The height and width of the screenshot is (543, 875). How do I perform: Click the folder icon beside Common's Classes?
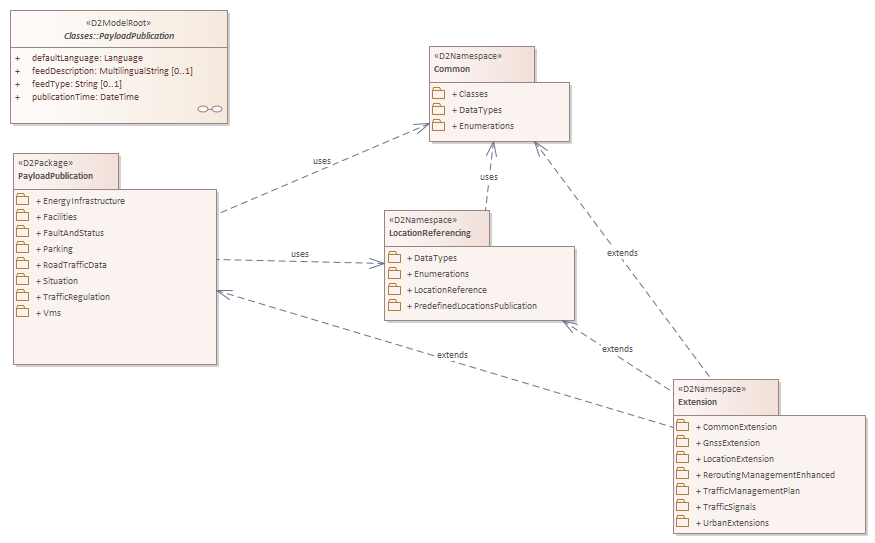(x=438, y=94)
